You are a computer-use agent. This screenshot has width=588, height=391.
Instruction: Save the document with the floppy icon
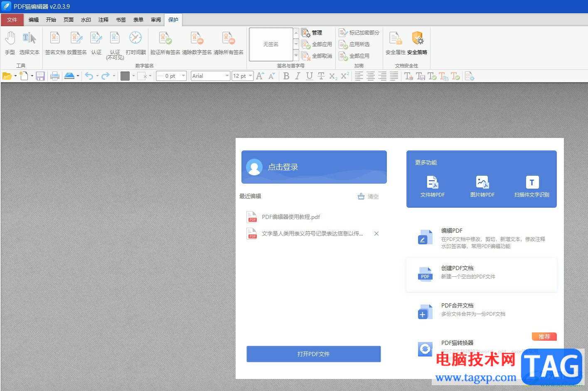[40, 76]
